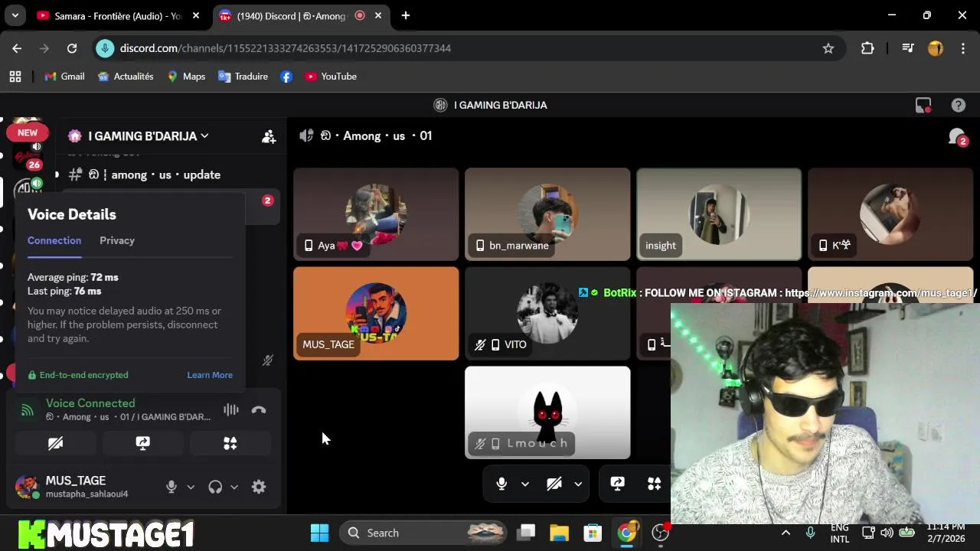Viewport: 980px width, 551px height.
Task: Turn on camera in Voice Connected panel
Action: pyautogui.click(x=55, y=443)
